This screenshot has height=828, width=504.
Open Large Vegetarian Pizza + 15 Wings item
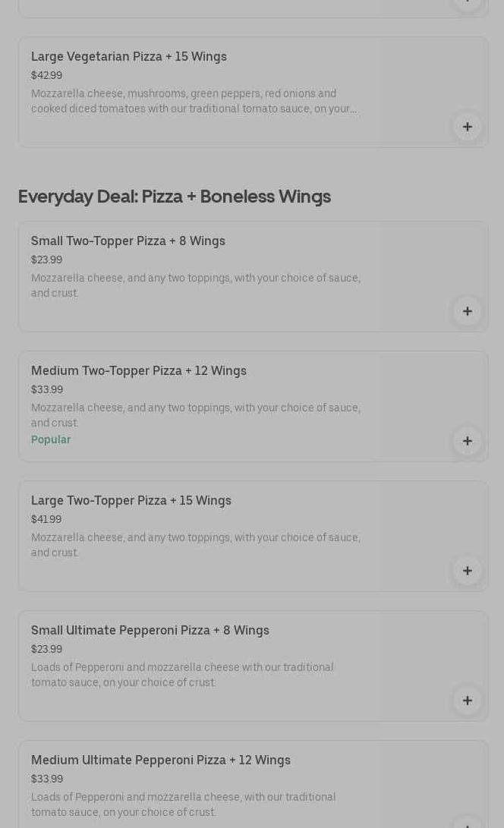coord(129,57)
